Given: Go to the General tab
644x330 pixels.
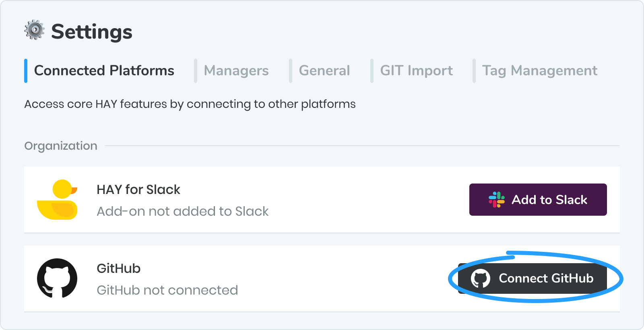Looking at the screenshot, I should pyautogui.click(x=324, y=71).
